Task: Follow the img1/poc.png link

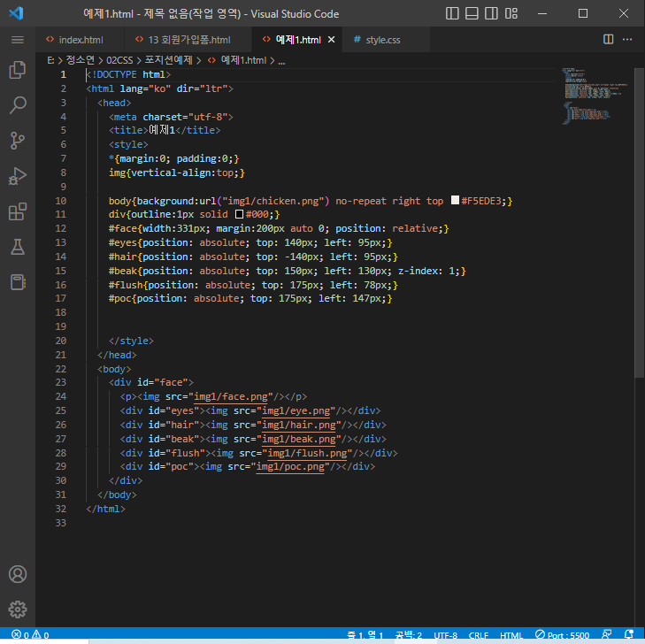Action: pos(290,466)
